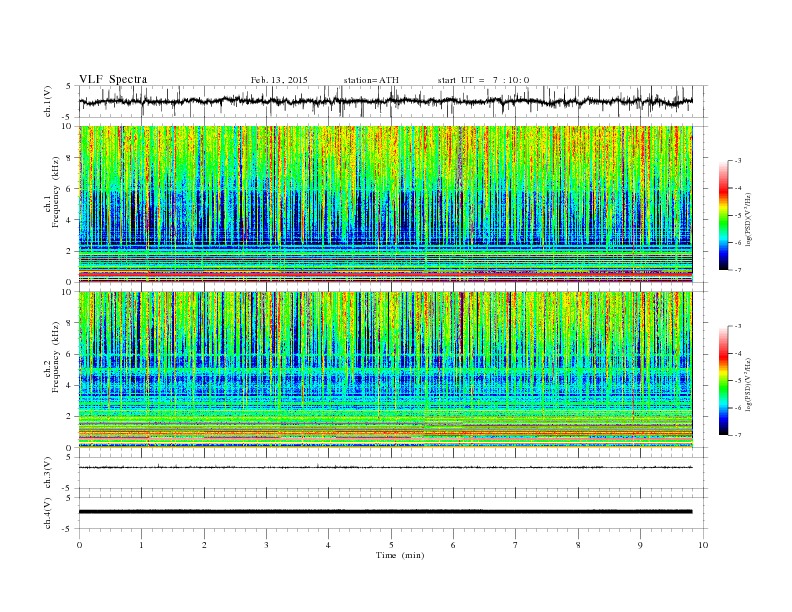Click the "4" kHz tick on ch.1 frequency axis

point(69,220)
